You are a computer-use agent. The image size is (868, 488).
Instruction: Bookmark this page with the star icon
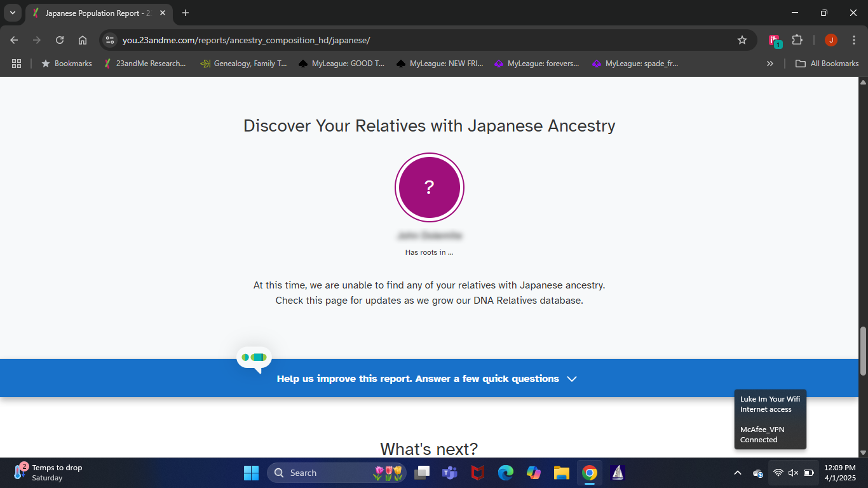click(x=742, y=40)
